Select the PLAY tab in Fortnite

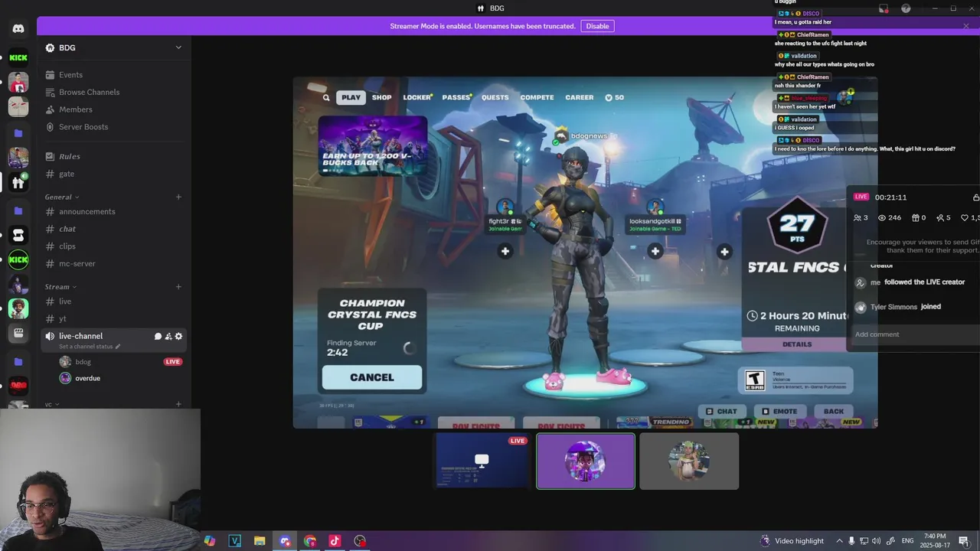(351, 97)
